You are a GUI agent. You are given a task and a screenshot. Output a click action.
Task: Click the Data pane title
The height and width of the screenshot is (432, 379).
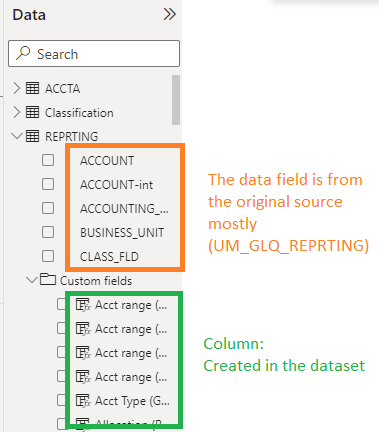pos(29,15)
